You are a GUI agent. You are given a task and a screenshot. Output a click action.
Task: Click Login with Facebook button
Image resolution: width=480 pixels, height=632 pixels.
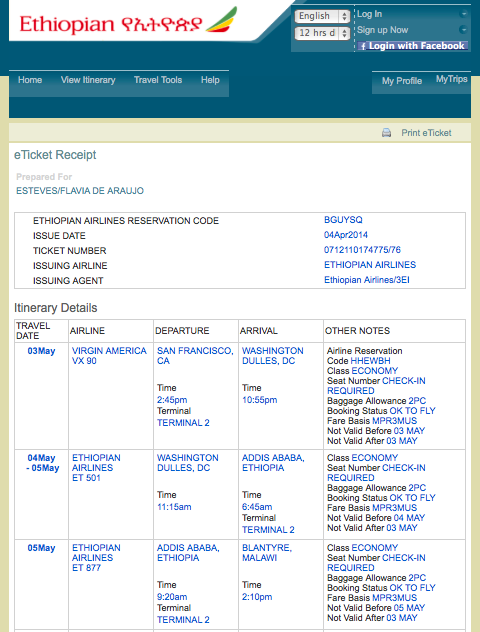[x=413, y=46]
